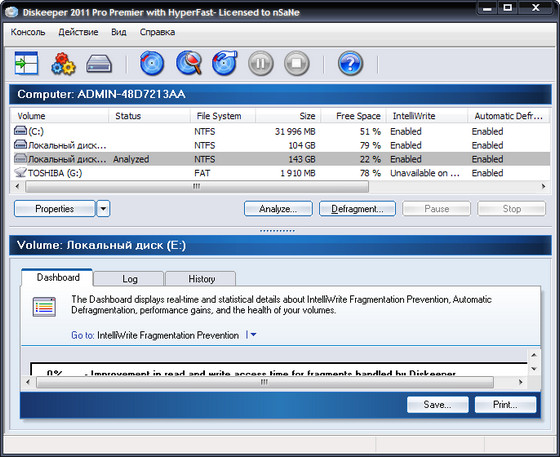560x457 pixels.
Task: Click the round stop toolbar icon
Action: pyautogui.click(x=296, y=63)
